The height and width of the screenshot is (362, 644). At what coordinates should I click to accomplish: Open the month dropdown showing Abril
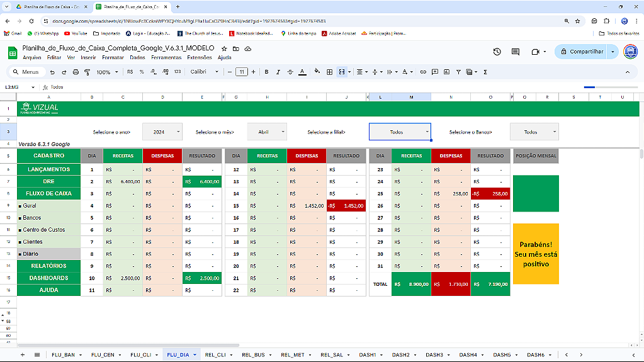[267, 132]
